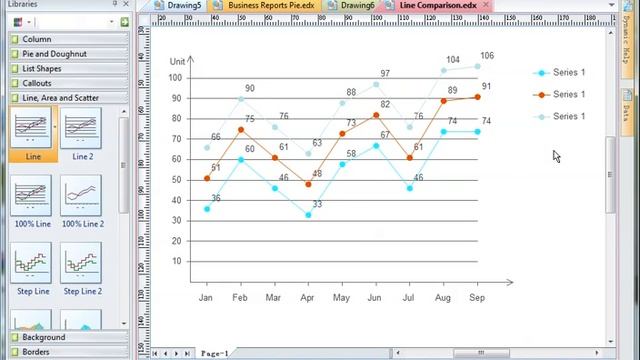Open the Data side panel
The height and width of the screenshot is (360, 640).
[627, 112]
